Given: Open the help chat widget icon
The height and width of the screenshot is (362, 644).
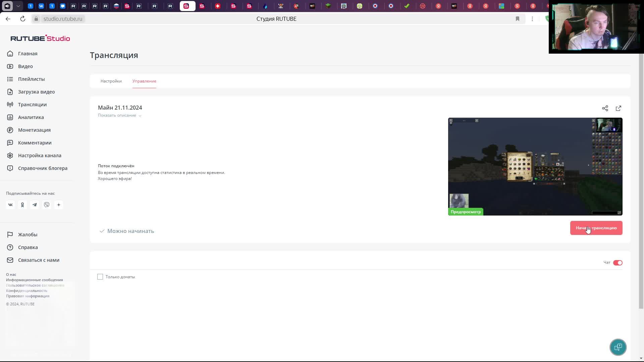Looking at the screenshot, I should point(618,347).
